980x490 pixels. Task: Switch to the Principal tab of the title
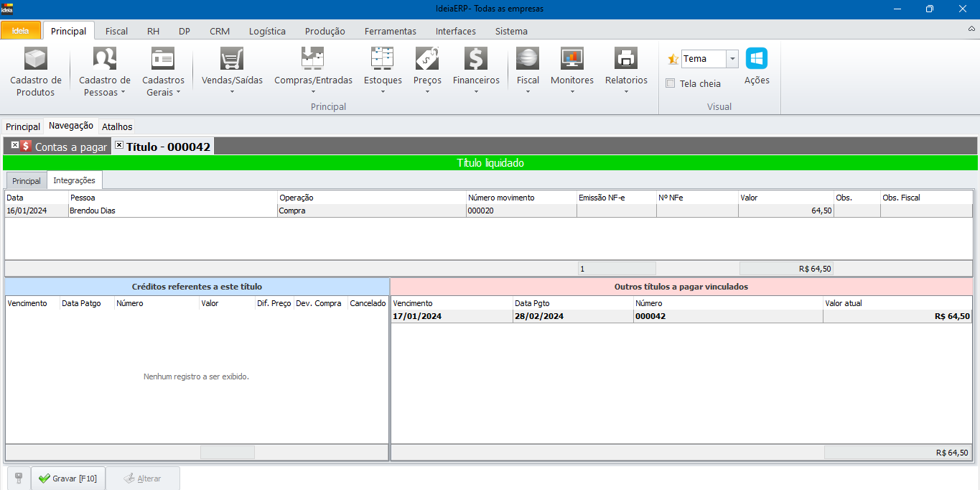[27, 181]
